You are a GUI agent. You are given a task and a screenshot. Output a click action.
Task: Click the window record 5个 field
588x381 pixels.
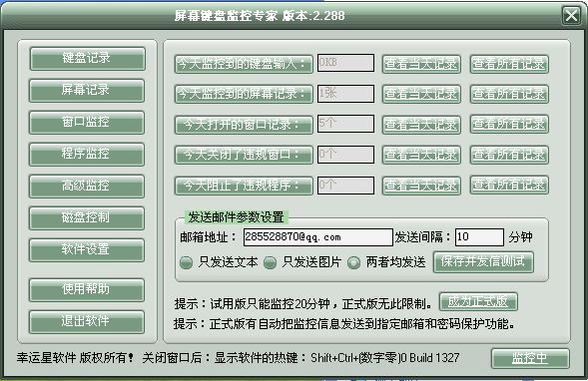pos(345,124)
